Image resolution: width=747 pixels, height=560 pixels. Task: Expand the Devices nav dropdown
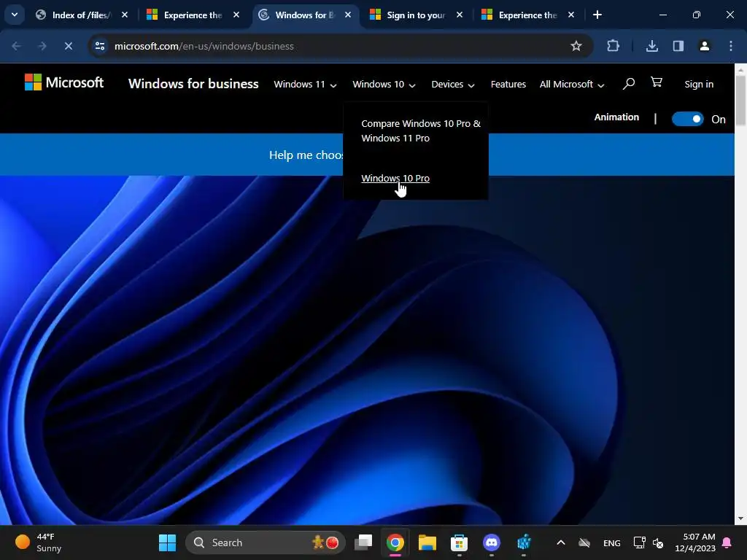452,85
